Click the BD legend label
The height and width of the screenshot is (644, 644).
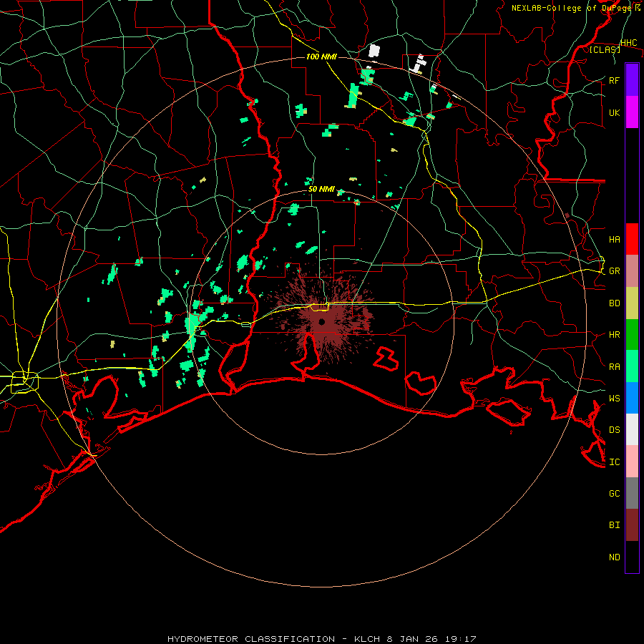pyautogui.click(x=614, y=303)
